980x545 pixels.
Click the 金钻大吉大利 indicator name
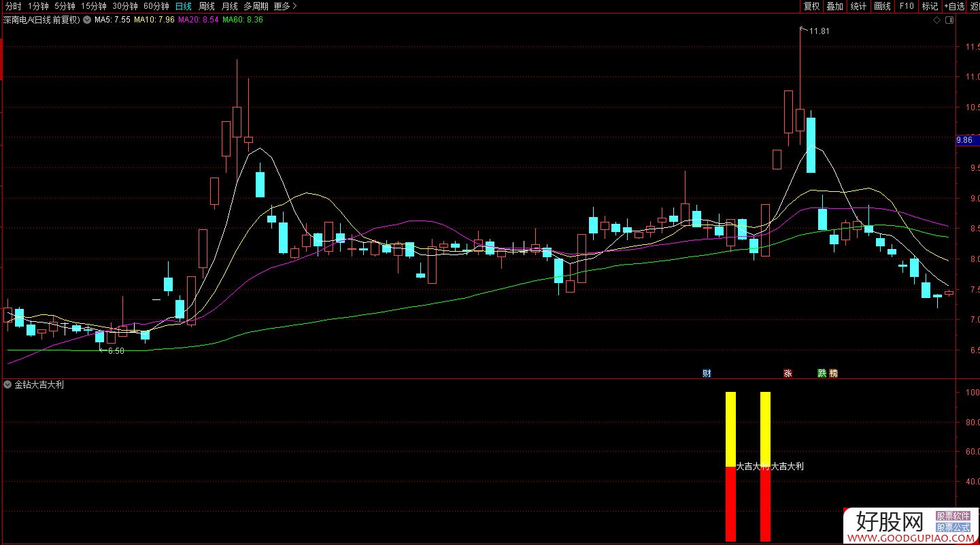[39, 384]
